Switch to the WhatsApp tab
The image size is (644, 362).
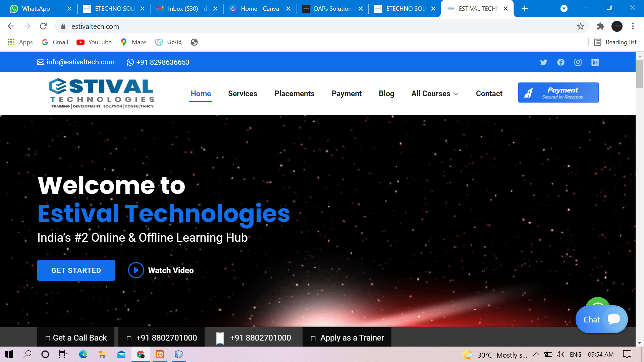pyautogui.click(x=36, y=9)
